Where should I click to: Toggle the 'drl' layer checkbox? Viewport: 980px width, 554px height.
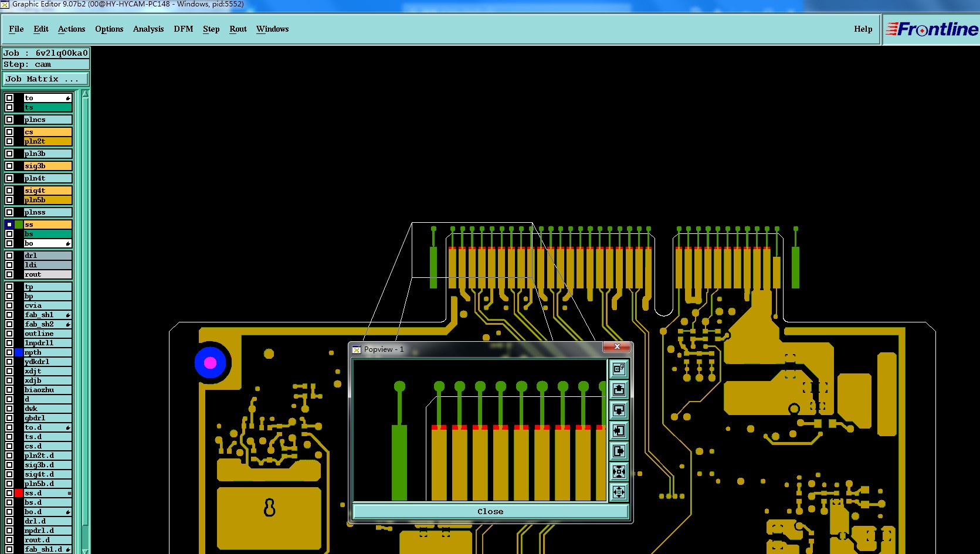(9, 256)
